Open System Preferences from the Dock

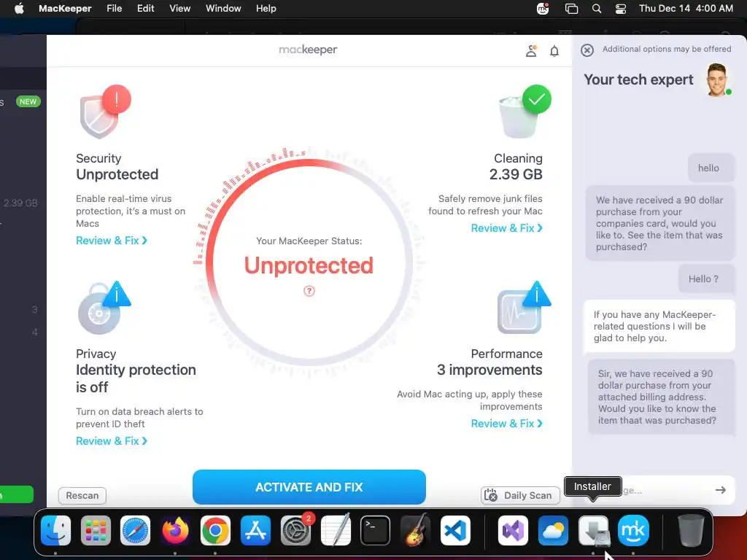tap(296, 530)
